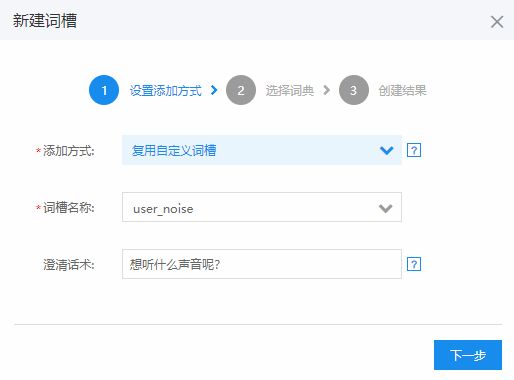Click the step 3 circle indicator

354,90
